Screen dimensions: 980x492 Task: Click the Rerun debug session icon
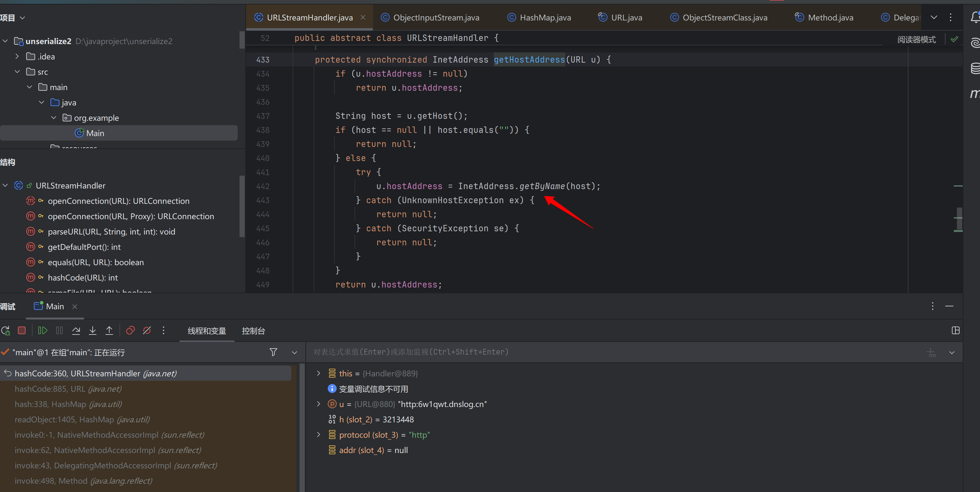pyautogui.click(x=6, y=331)
